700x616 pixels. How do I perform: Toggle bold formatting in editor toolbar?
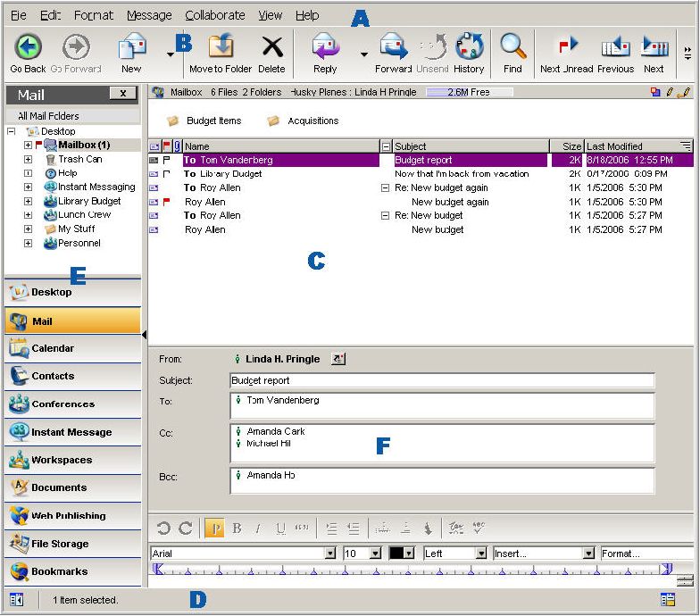coord(237,529)
